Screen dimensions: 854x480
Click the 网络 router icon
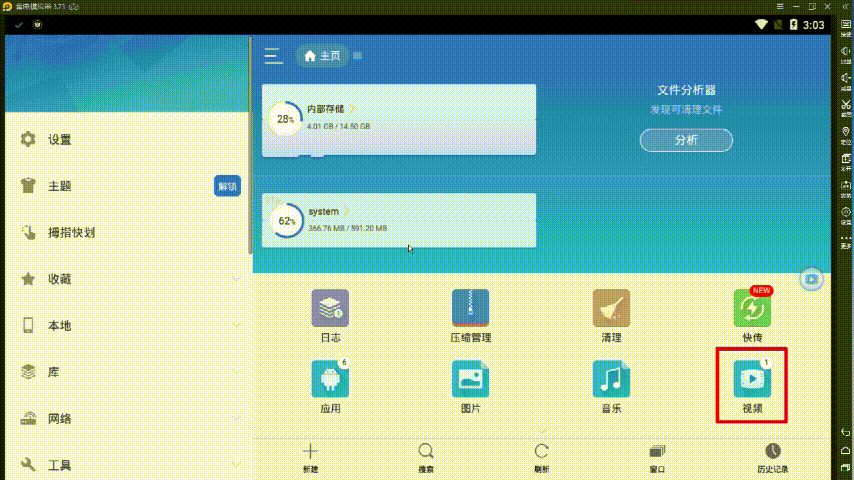coord(28,418)
